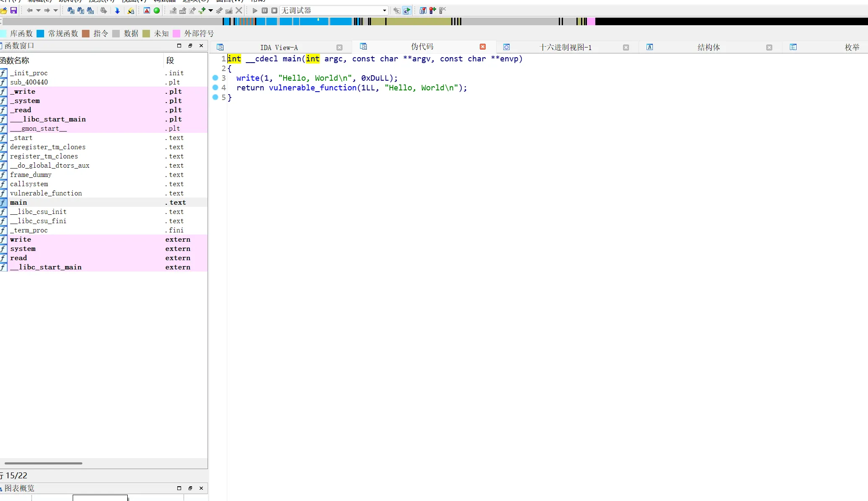868x501 pixels.
Task: Expand the dropdown next to green plus icon
Action: 210,11
